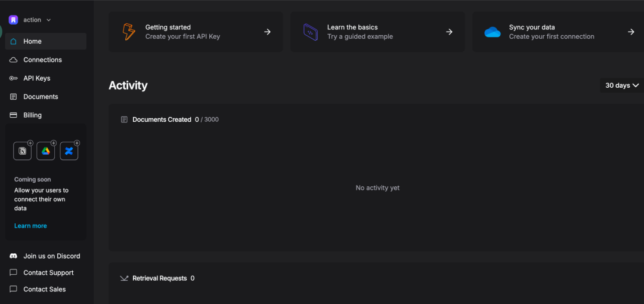Viewport: 644px width, 304px height.
Task: Click the lightning bolt Getting started icon
Action: (x=129, y=32)
